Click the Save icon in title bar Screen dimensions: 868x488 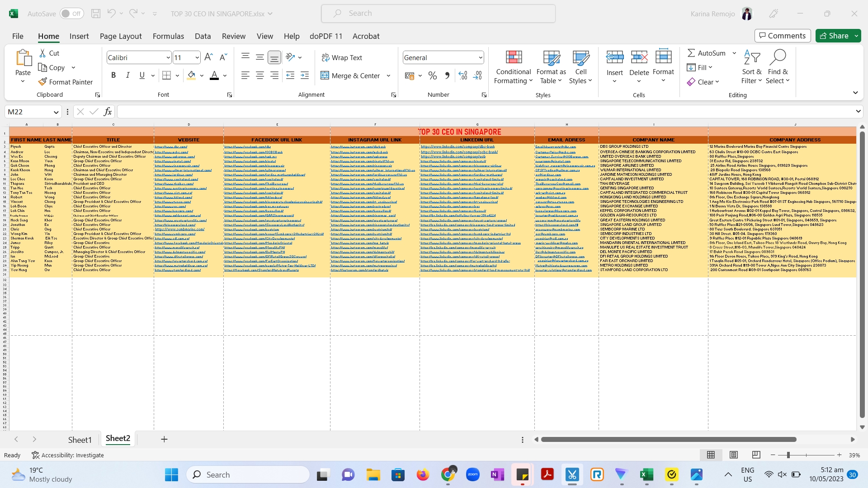click(96, 14)
